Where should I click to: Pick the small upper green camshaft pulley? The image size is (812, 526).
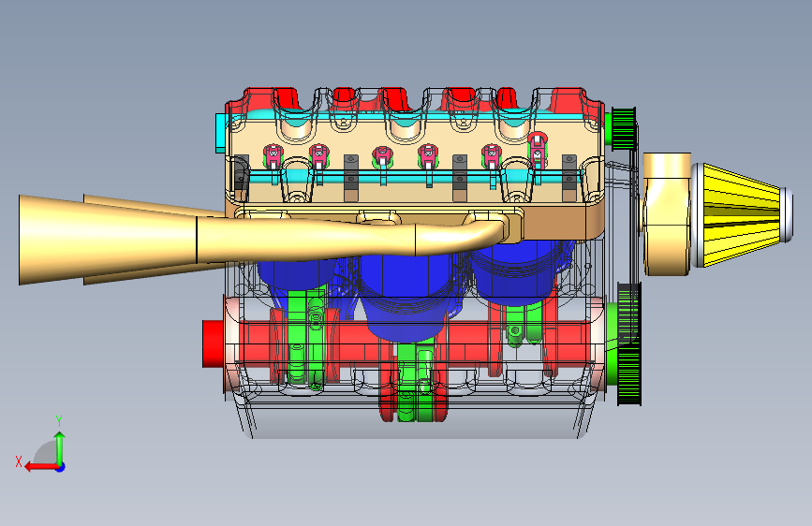click(x=623, y=129)
